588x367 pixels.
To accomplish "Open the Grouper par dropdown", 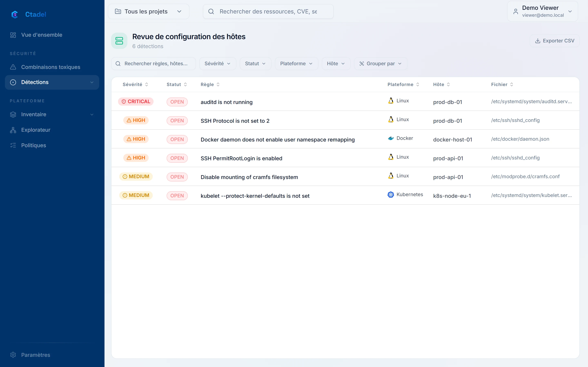I will (x=380, y=64).
